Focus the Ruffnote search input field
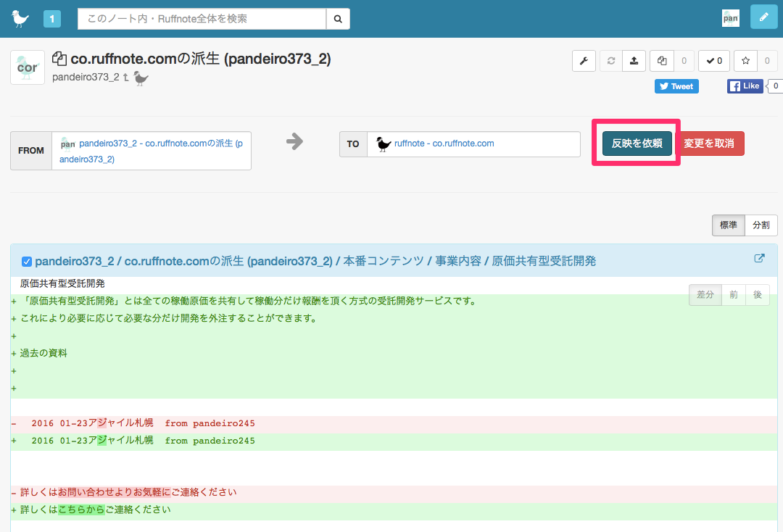Screen dimensions: 783x532 pos(202,19)
